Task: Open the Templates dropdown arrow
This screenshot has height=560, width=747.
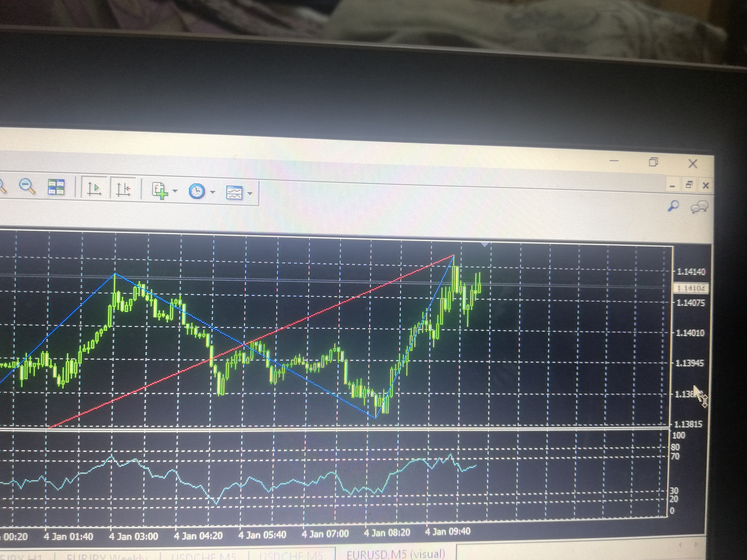Action: coord(250,193)
